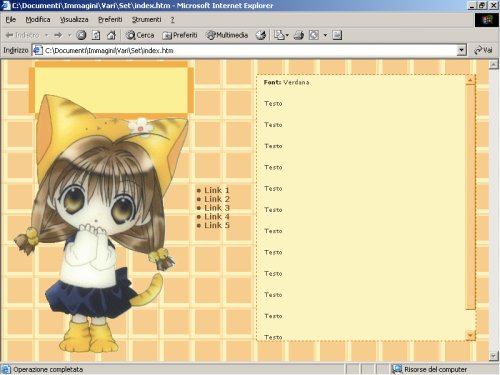Open the Strumenti menu
This screenshot has width=500, height=375.
pyautogui.click(x=146, y=20)
